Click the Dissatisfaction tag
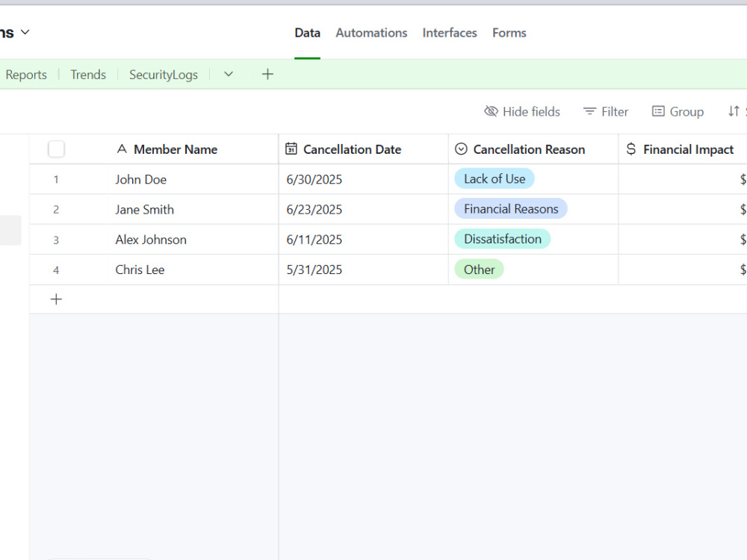Viewport: 747px width, 560px height. (x=503, y=239)
